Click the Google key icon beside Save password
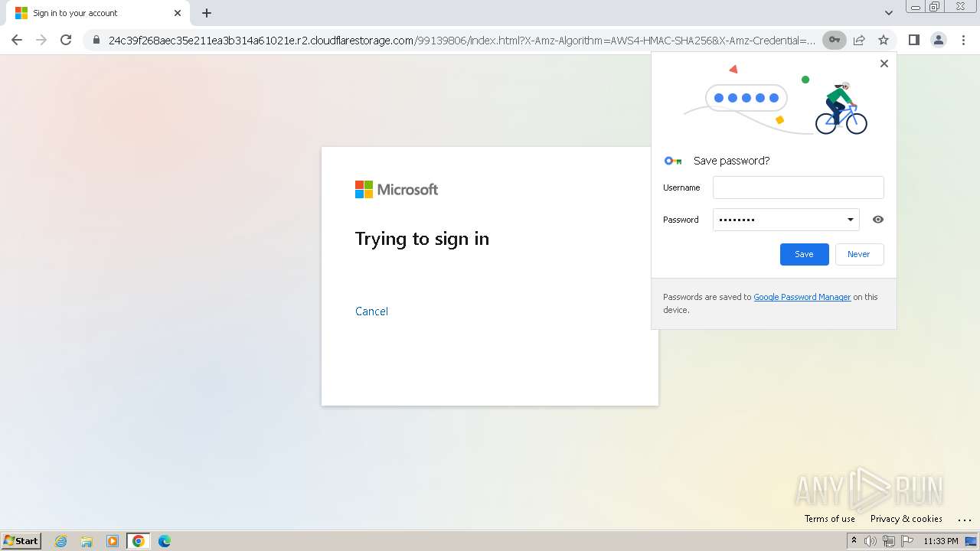The height and width of the screenshot is (551, 980). click(x=673, y=161)
